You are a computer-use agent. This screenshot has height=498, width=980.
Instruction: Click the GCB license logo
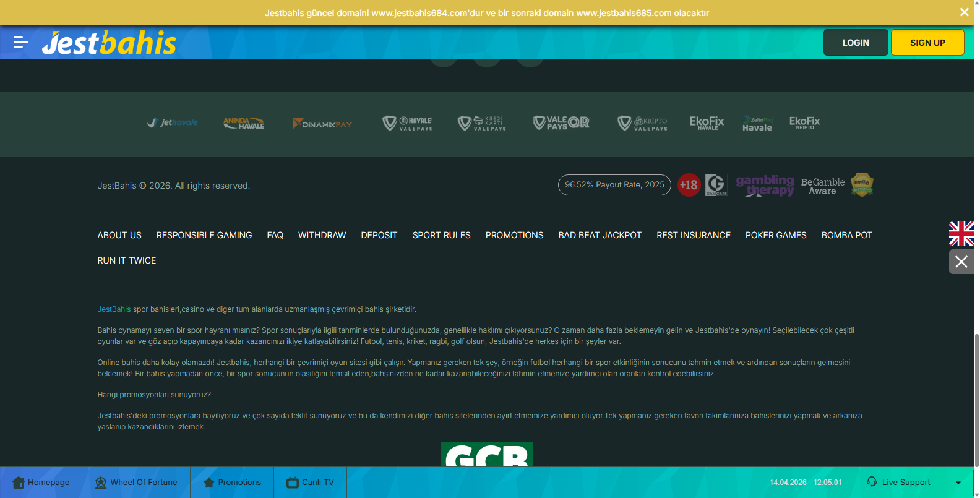pyautogui.click(x=487, y=455)
